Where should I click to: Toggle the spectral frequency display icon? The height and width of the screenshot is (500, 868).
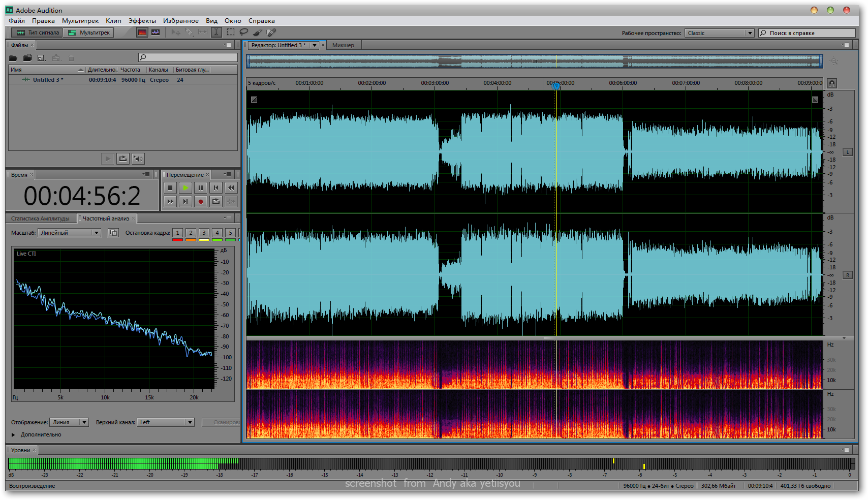pyautogui.click(x=142, y=33)
